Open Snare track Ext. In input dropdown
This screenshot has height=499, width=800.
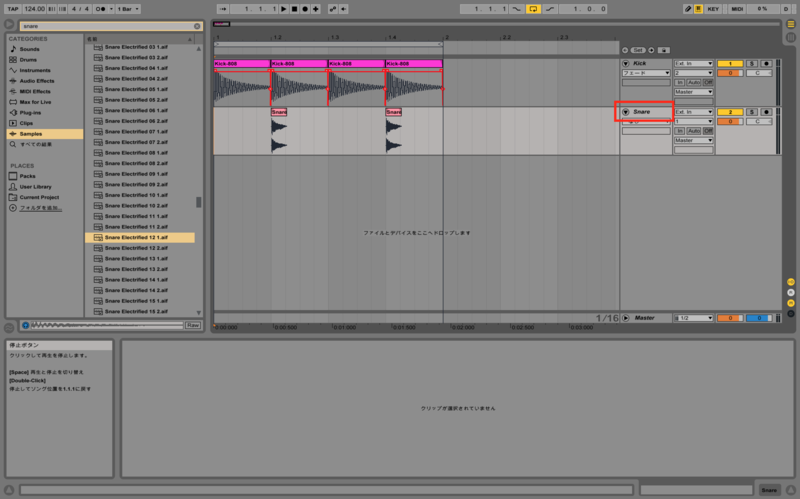tap(693, 112)
